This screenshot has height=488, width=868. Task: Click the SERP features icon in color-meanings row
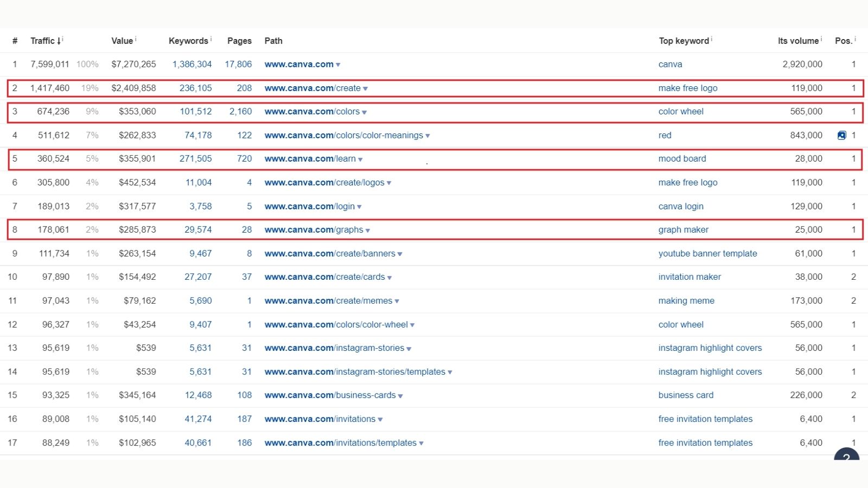841,136
